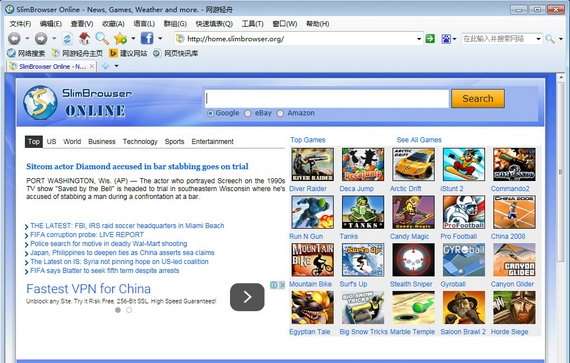
Task: Open the 工具(T) menu
Action: click(252, 24)
